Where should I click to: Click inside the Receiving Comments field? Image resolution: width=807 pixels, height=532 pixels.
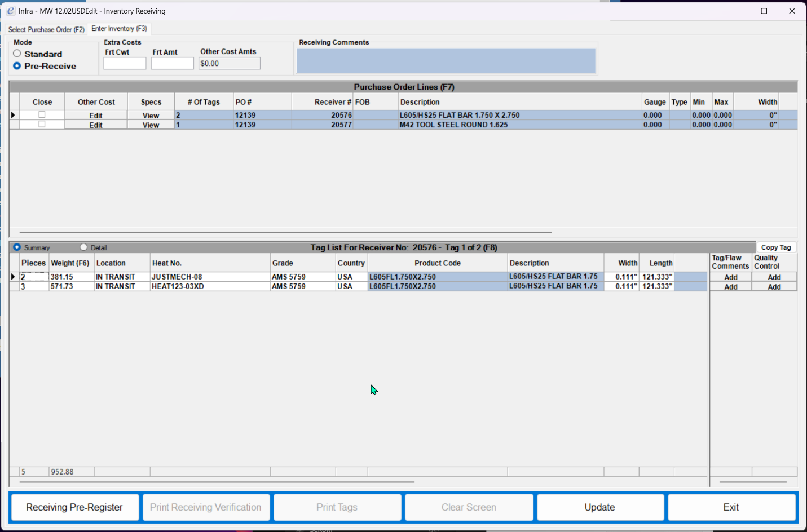[x=446, y=61]
